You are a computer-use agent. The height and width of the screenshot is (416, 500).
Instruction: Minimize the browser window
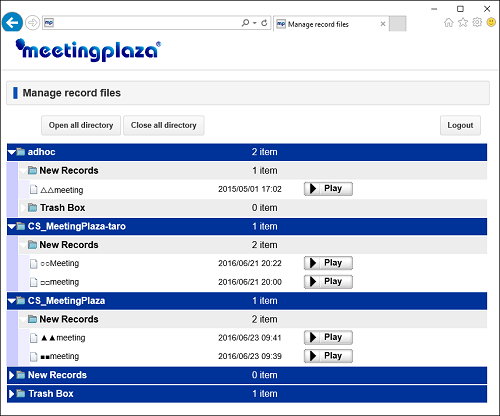tap(434, 9)
